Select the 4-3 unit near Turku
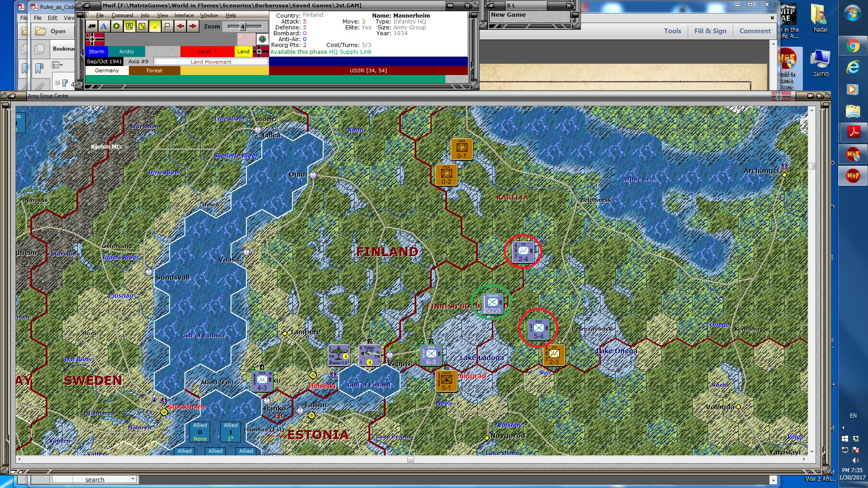Viewport: 868px width, 488px height. (262, 381)
